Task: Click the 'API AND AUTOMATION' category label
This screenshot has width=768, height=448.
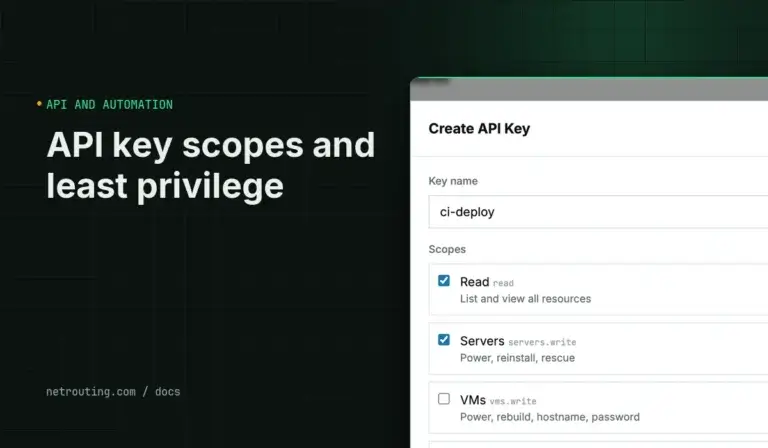Action: [109, 105]
